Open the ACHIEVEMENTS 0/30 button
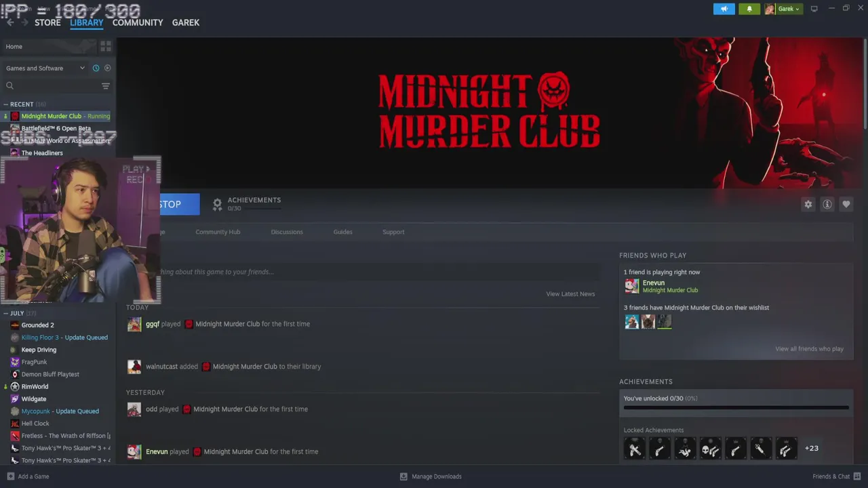 pyautogui.click(x=248, y=204)
